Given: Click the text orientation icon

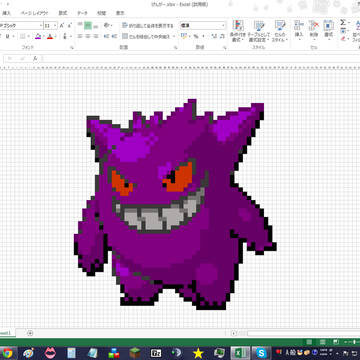Looking at the screenshot, I should pos(107,26).
